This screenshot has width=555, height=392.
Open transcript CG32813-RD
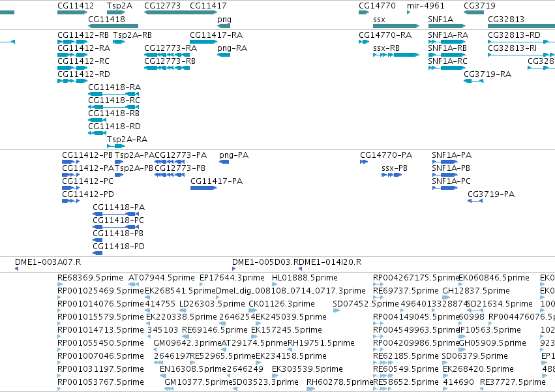(x=515, y=35)
